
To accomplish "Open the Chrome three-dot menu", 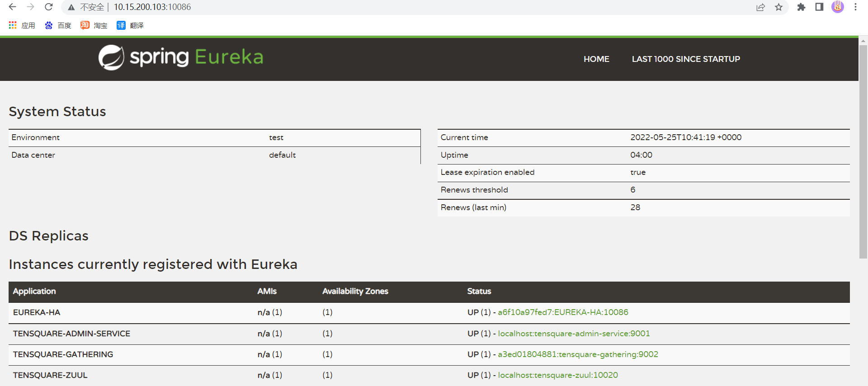I will (855, 7).
